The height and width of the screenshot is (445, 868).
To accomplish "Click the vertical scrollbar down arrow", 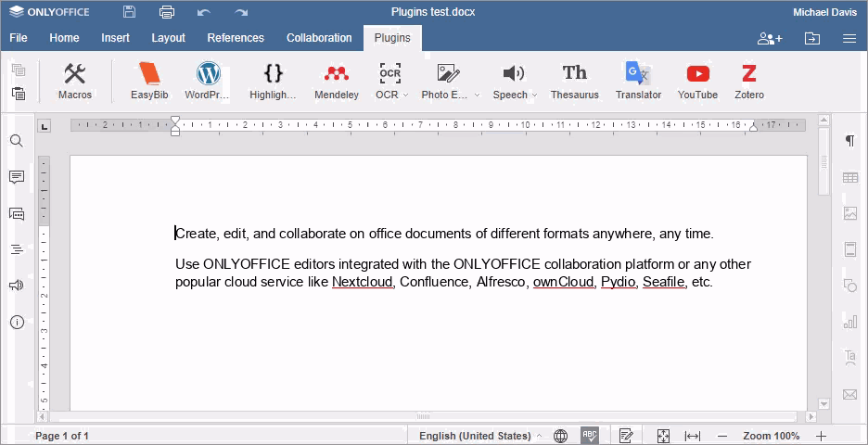I will pos(823,404).
